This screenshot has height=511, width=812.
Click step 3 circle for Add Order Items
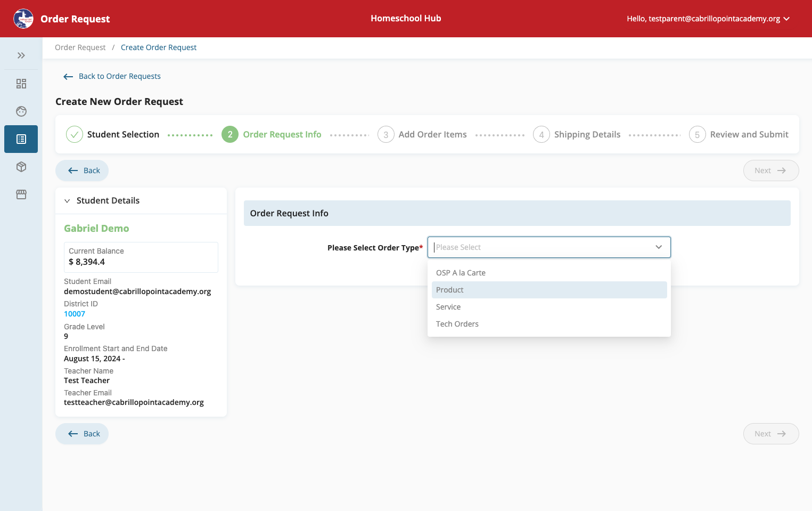click(x=386, y=134)
